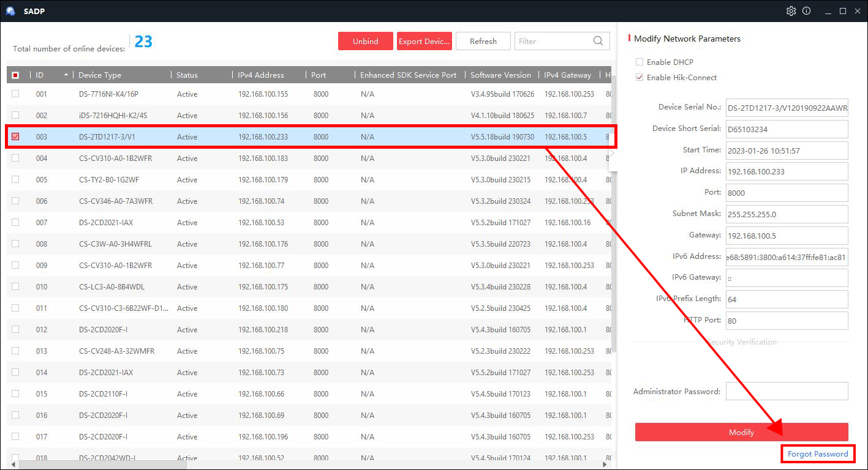This screenshot has height=470, width=868.
Task: Toggle the select-all checkbox in table header
Action: point(15,75)
